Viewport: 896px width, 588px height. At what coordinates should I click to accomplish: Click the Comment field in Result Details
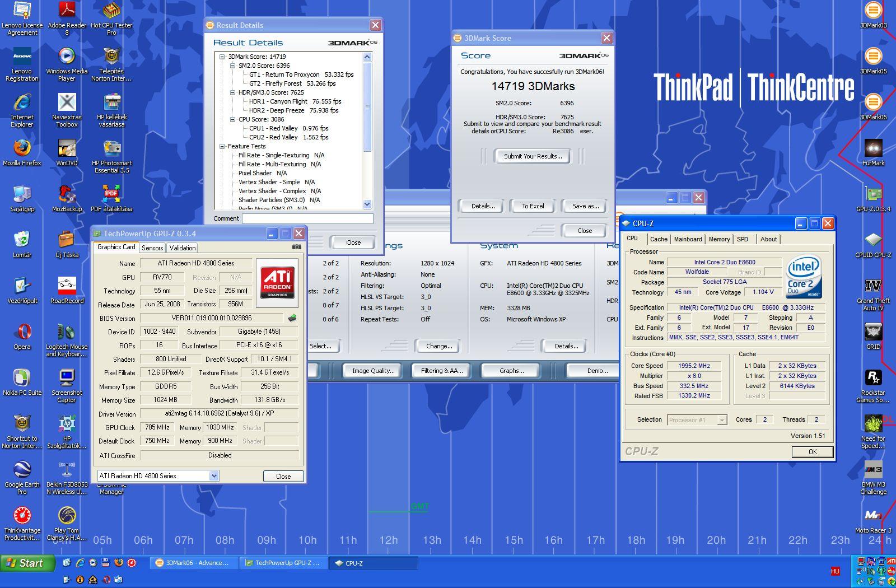click(307, 218)
